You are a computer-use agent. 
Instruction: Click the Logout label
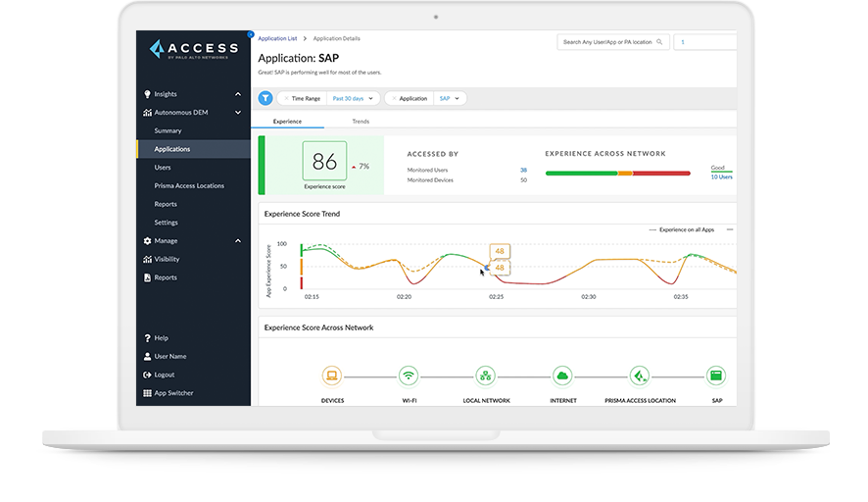(164, 375)
